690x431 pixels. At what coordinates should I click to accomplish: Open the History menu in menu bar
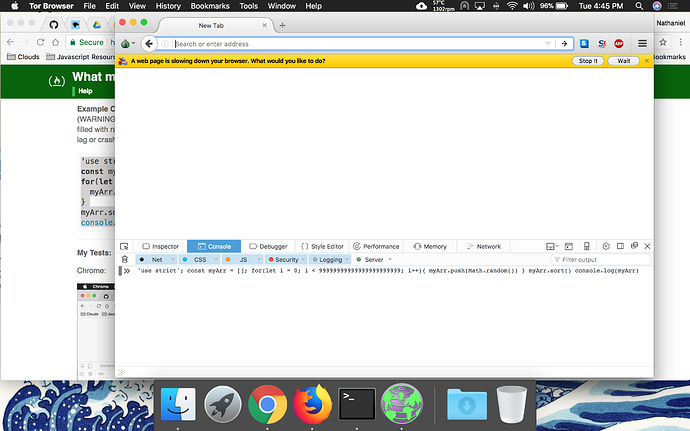coord(168,6)
